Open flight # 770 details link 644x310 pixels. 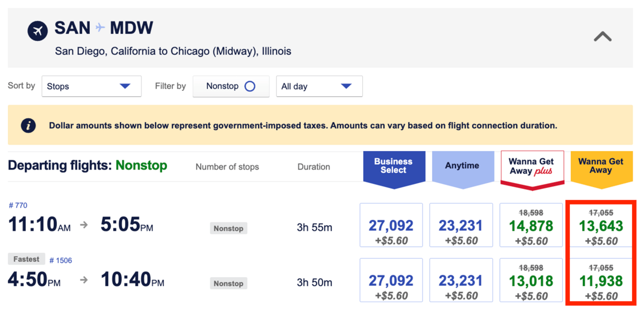pos(18,205)
